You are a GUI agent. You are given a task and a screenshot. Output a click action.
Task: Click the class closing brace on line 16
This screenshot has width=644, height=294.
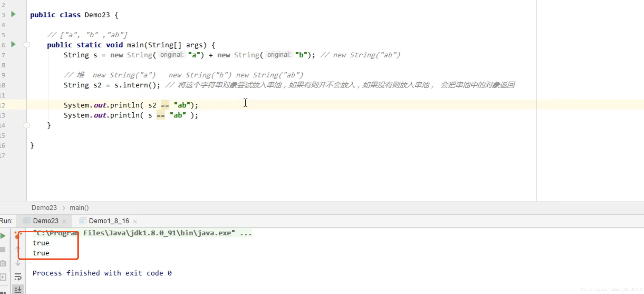(x=32, y=145)
